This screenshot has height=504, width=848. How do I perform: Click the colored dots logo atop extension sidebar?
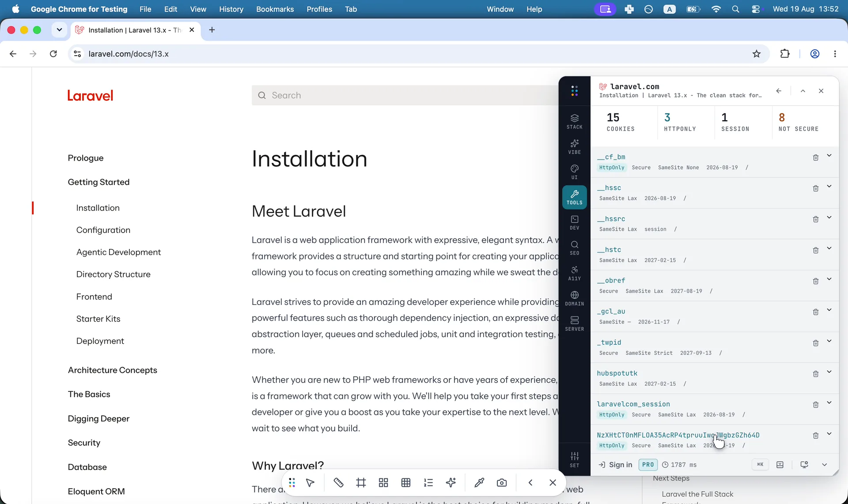click(x=574, y=91)
